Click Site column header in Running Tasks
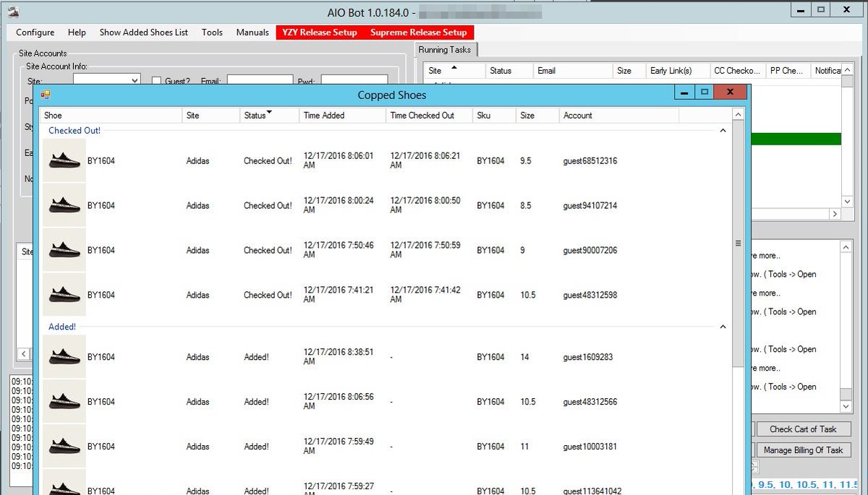Image resolution: width=868 pixels, height=495 pixels. click(x=454, y=70)
